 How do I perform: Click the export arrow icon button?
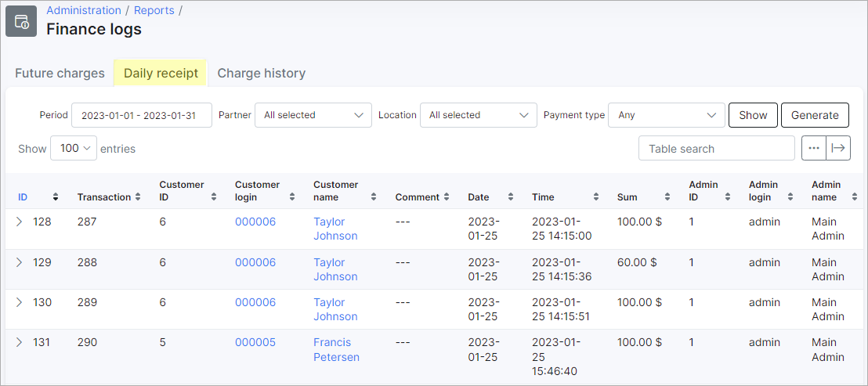click(839, 148)
